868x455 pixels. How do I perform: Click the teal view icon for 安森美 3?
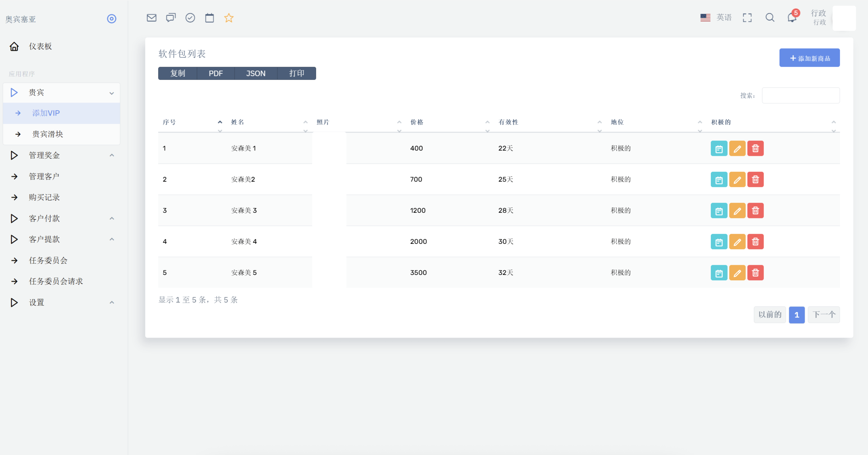coord(719,210)
